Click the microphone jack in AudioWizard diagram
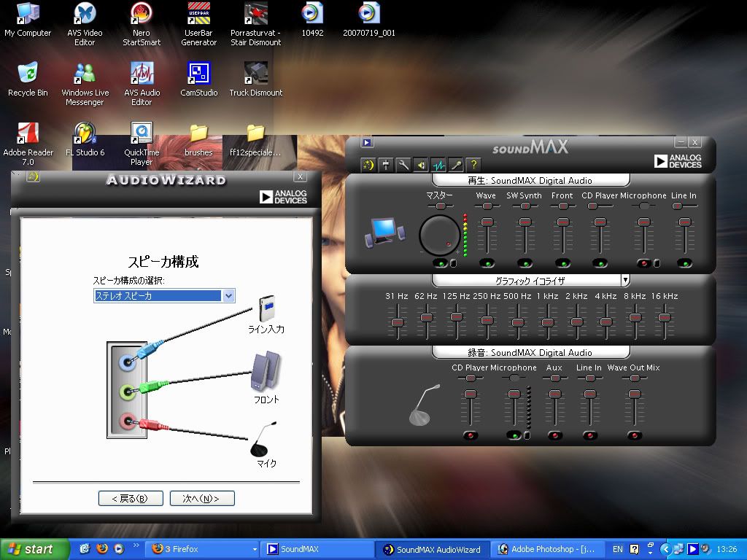Screen dimensions: 747x560 coord(127,421)
